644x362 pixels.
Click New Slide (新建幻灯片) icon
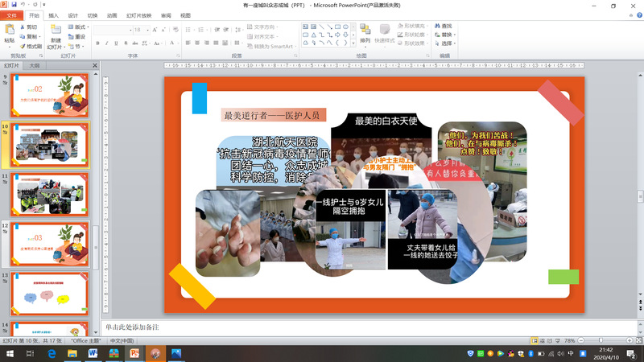(x=55, y=34)
